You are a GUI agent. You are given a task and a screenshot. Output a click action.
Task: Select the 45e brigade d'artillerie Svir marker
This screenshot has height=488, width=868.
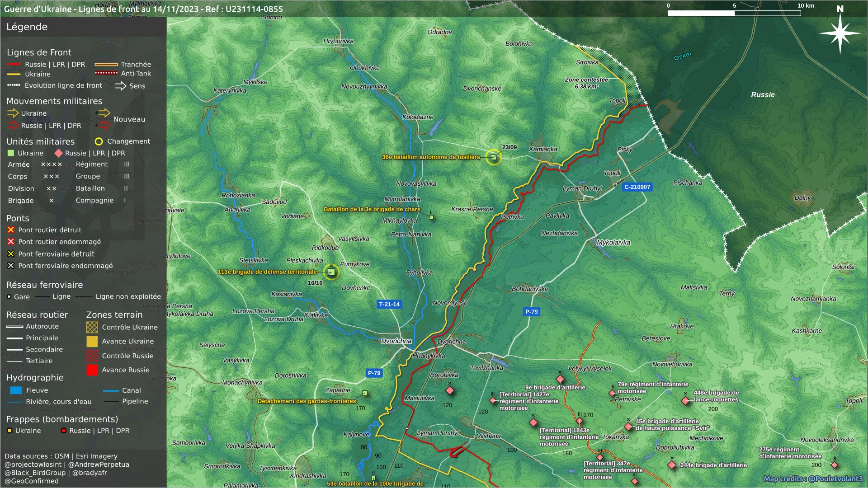628,427
